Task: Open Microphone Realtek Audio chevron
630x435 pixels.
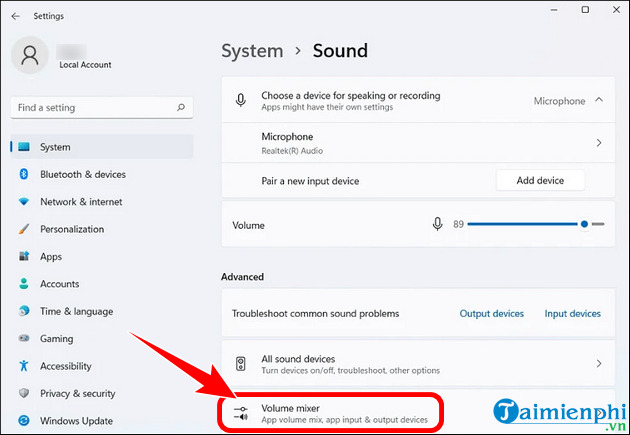Action: click(x=599, y=143)
